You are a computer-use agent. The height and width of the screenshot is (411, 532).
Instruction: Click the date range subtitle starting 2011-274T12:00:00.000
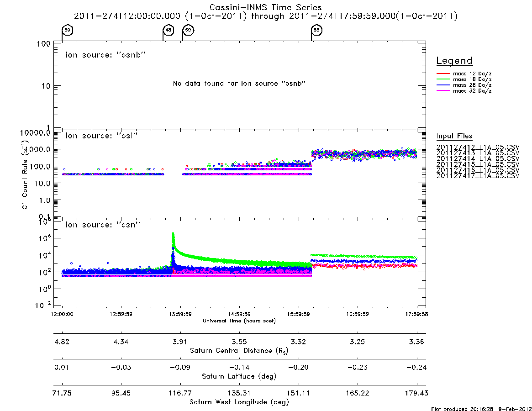tap(266, 16)
